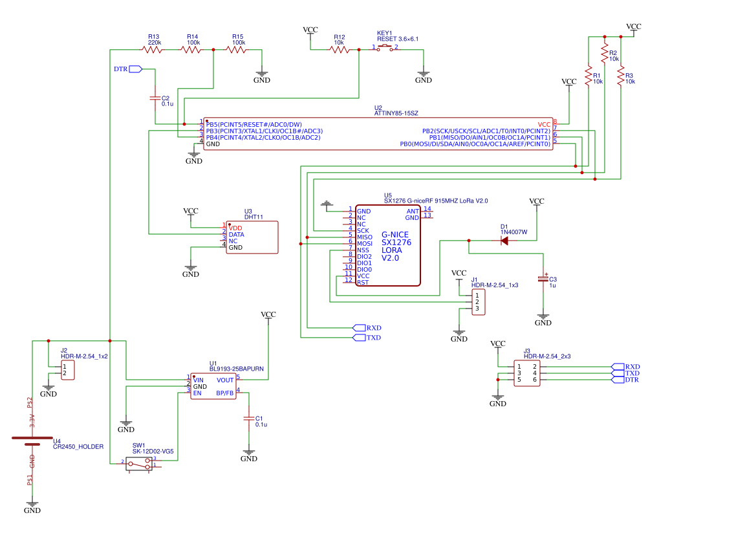Click the RST pin label on SX1276
This screenshot has width=756, height=535.
pyautogui.click(x=363, y=283)
